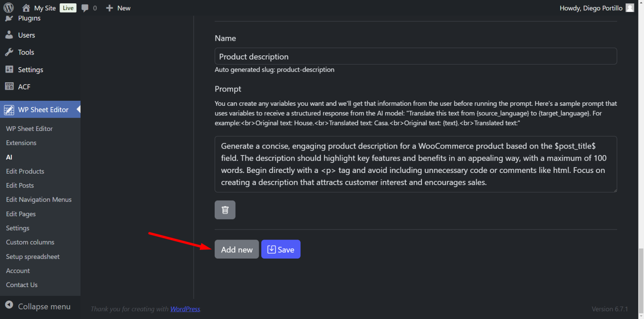This screenshot has width=644, height=319.
Task: Click the + New icon in the admin bar
Action: click(110, 8)
